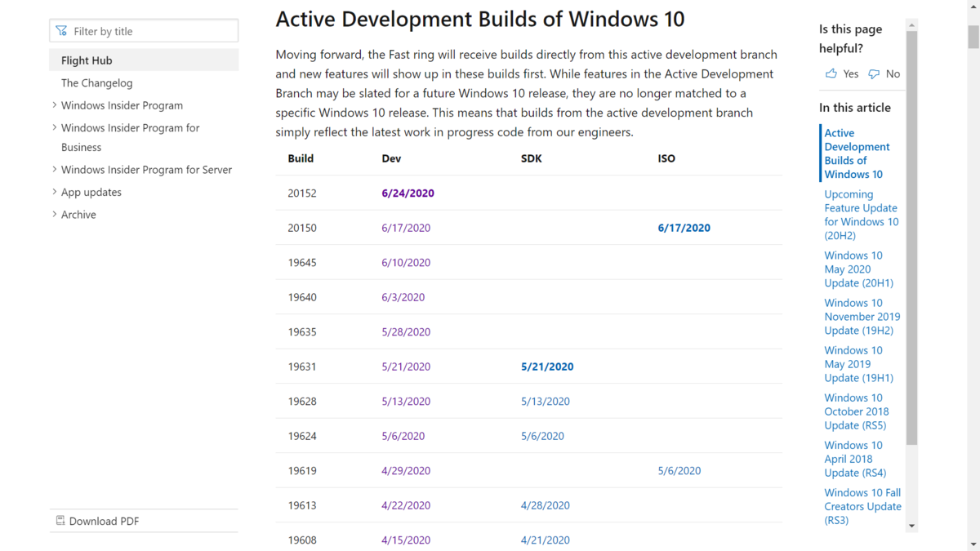Screen dimensions: 980x551
Task: Click the Download PDF icon
Action: (x=60, y=520)
